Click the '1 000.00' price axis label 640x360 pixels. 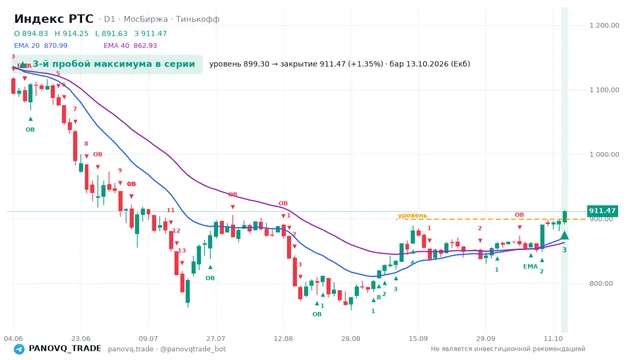[604, 154]
